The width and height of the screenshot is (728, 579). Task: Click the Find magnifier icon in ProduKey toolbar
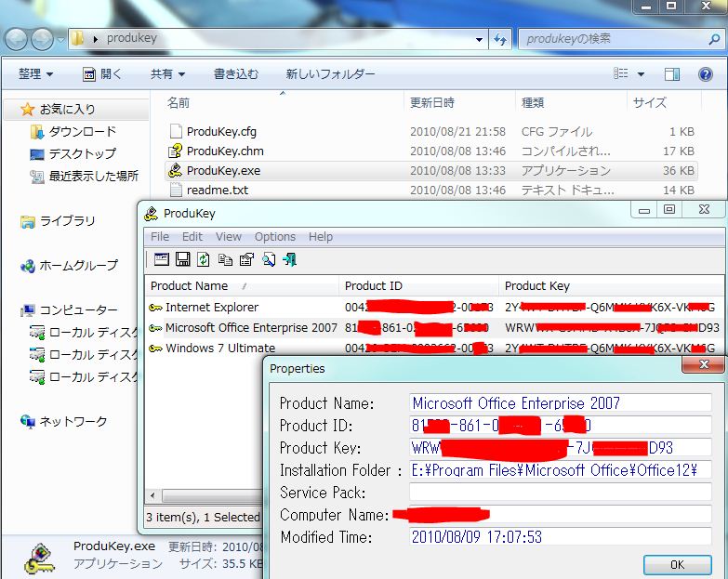click(269, 259)
